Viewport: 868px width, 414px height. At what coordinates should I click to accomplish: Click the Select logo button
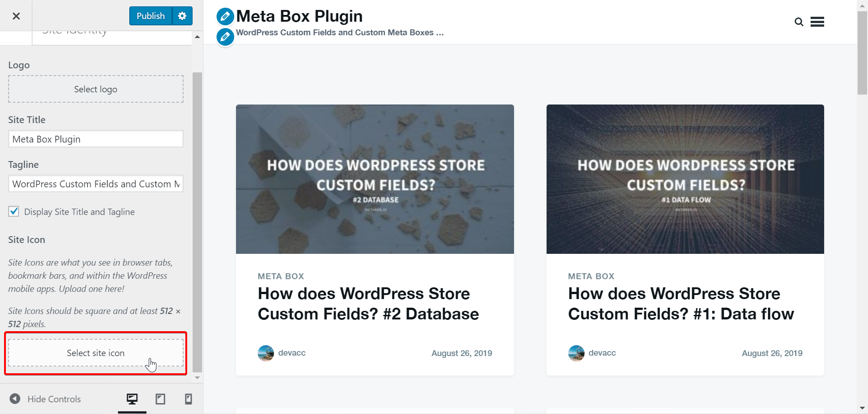[95, 89]
